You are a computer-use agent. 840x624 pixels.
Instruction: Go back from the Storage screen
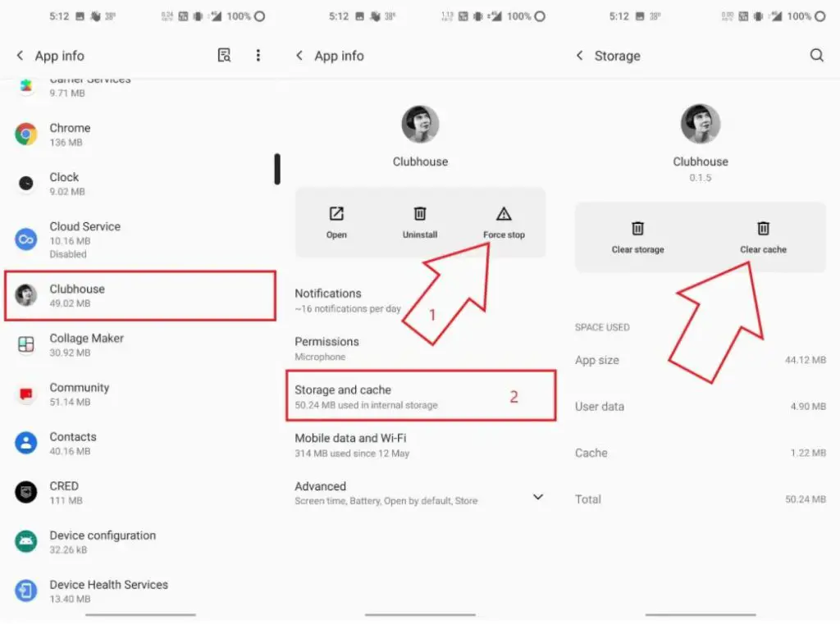pos(579,55)
